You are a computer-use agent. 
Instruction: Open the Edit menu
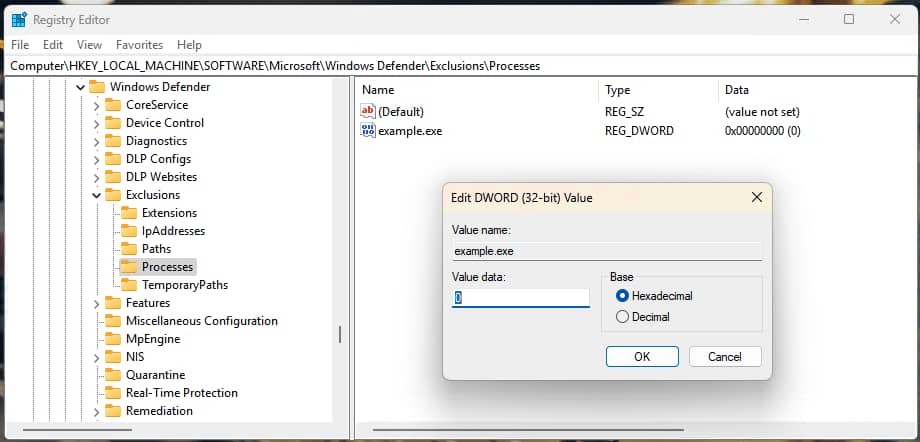[x=53, y=45]
